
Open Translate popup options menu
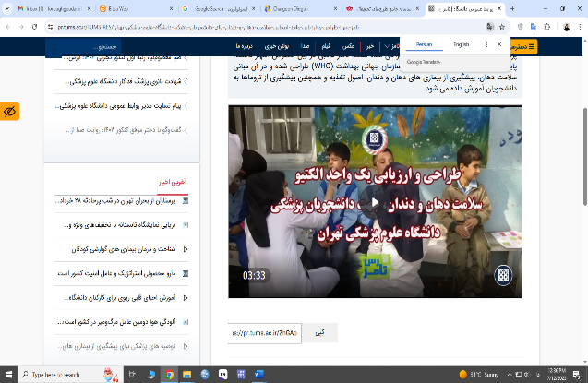click(x=486, y=44)
